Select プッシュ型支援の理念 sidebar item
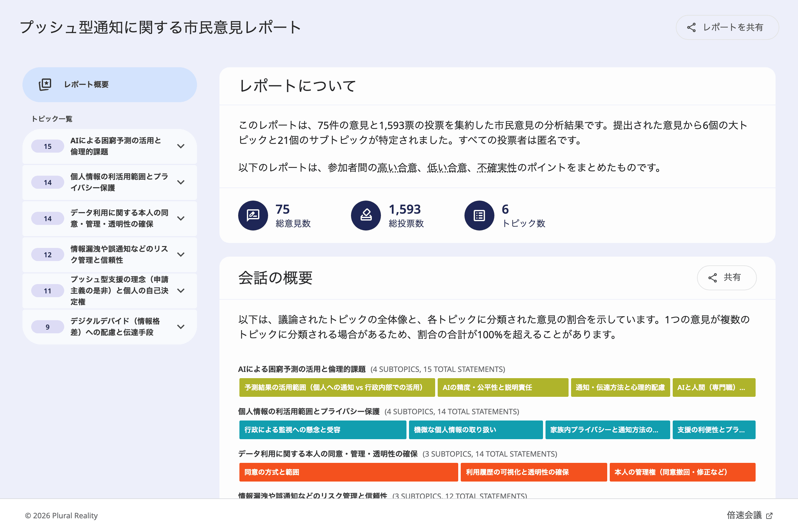The image size is (798, 532). [x=110, y=291]
